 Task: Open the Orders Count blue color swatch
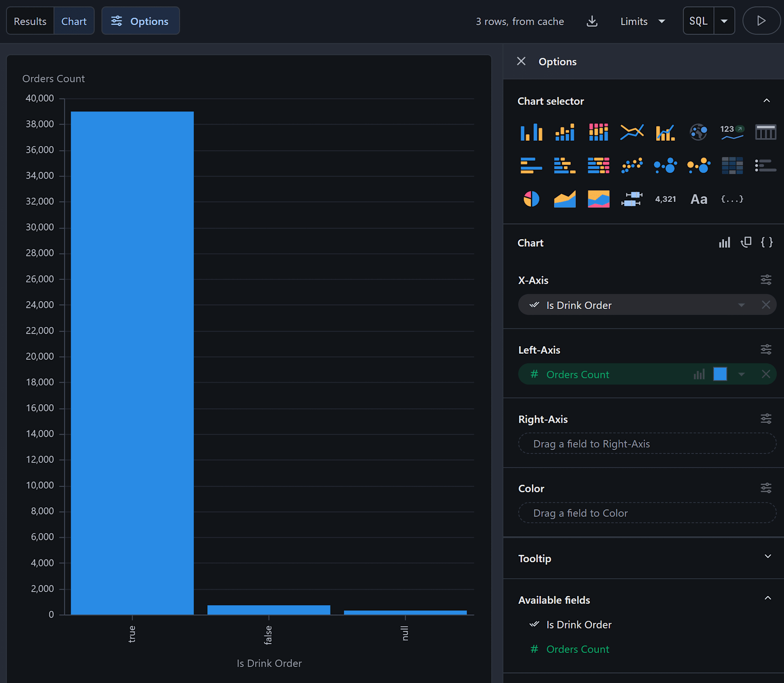[720, 374]
